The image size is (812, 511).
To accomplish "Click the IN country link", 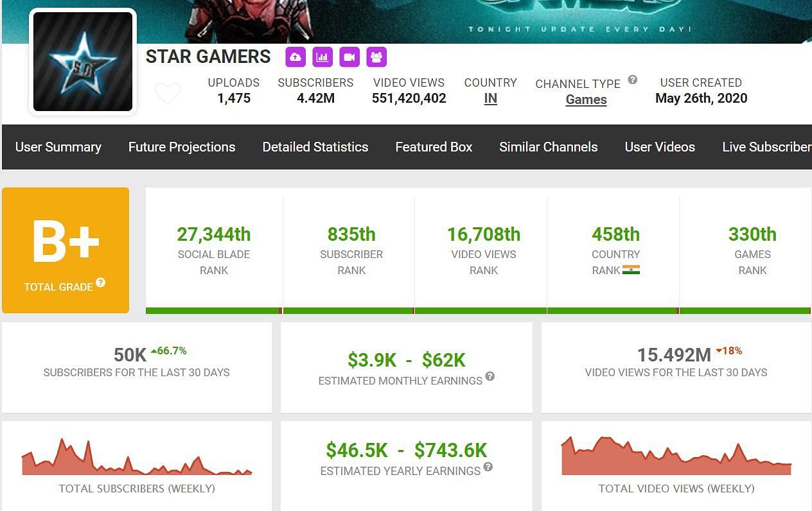I will coord(491,99).
